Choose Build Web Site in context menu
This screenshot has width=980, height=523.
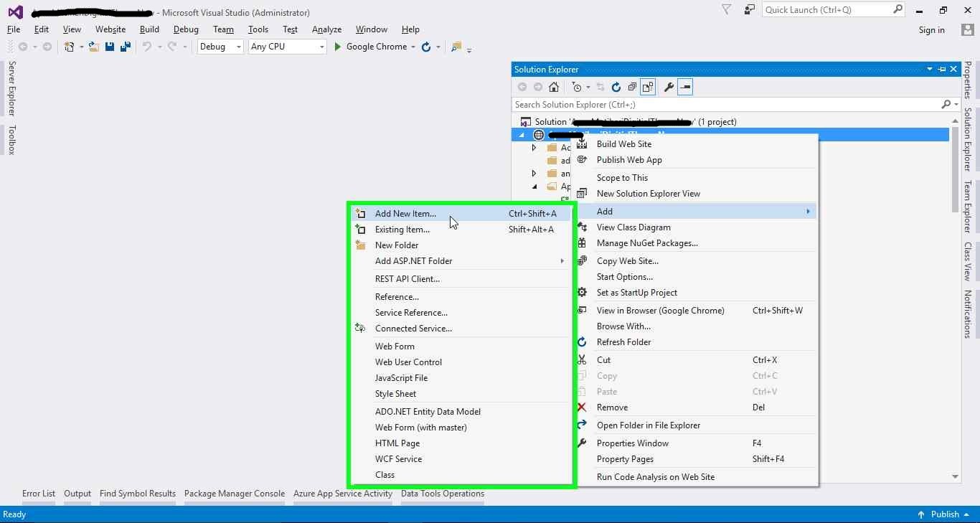pyautogui.click(x=695, y=144)
